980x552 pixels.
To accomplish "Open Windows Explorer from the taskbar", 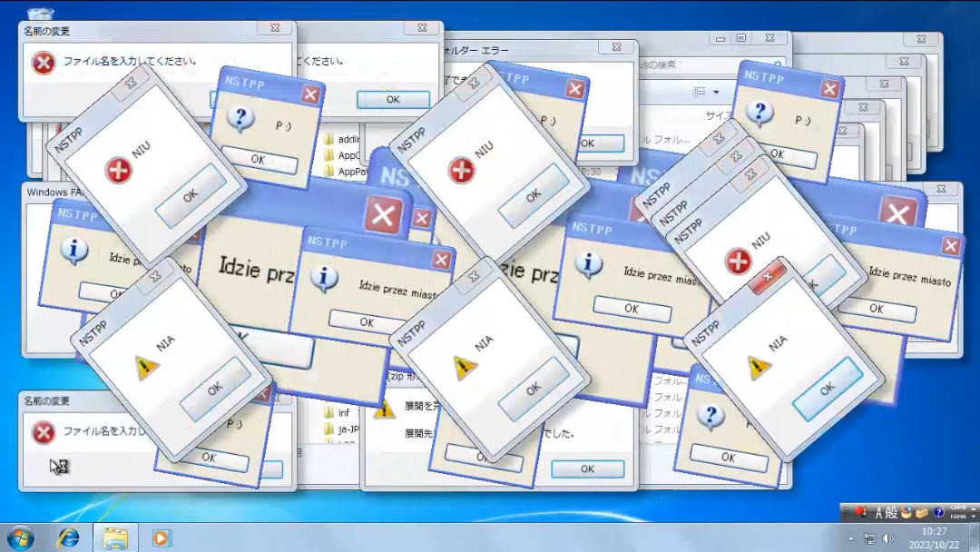I will coord(115,537).
